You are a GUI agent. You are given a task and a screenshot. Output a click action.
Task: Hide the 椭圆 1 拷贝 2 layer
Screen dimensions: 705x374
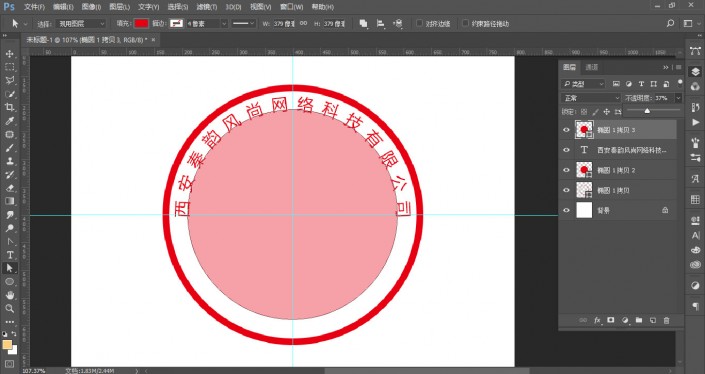point(567,170)
